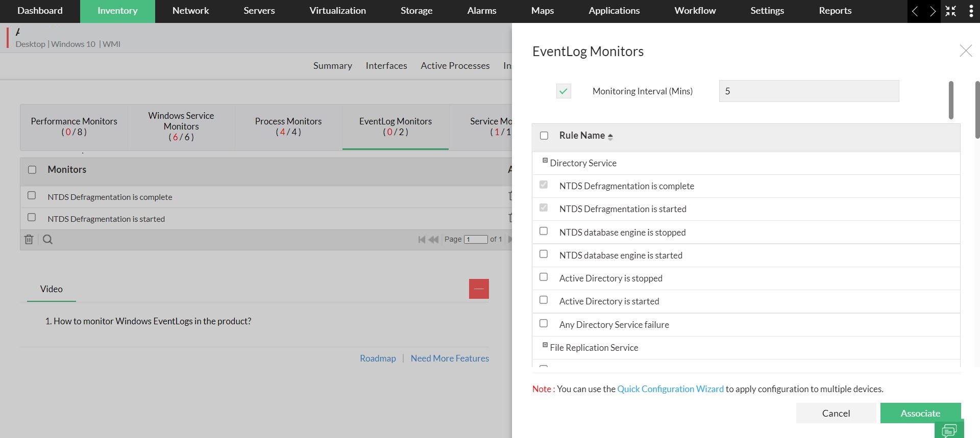Click the Monitoring Interval input field
Viewport: 980px width, 438px height.
coord(808,91)
